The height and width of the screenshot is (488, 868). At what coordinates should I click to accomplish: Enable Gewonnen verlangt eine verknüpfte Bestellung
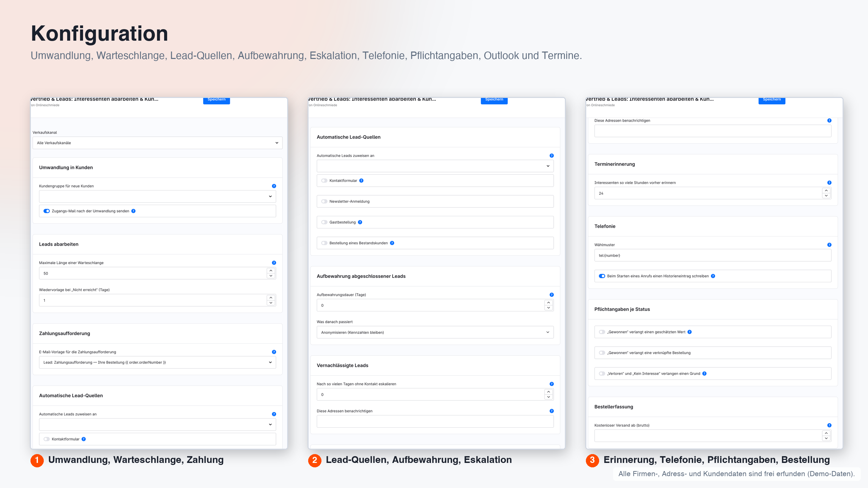[602, 353]
